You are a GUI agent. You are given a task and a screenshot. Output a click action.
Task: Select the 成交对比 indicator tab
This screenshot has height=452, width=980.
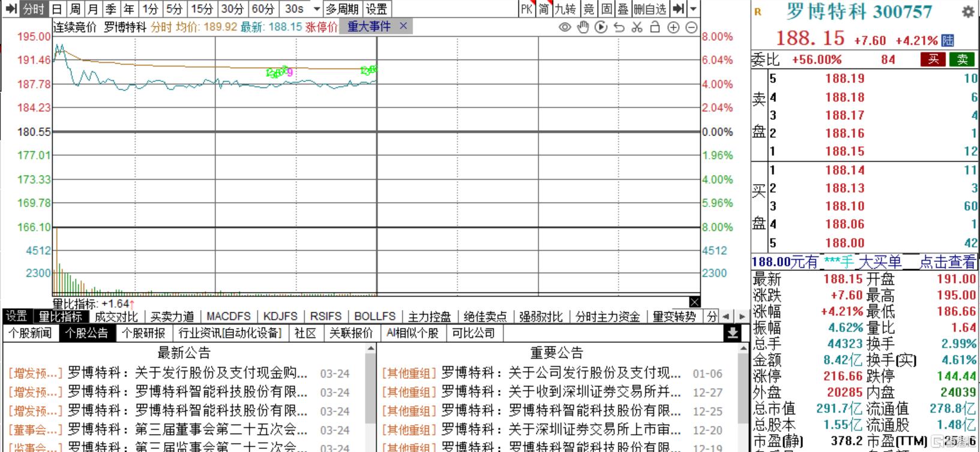click(x=116, y=317)
